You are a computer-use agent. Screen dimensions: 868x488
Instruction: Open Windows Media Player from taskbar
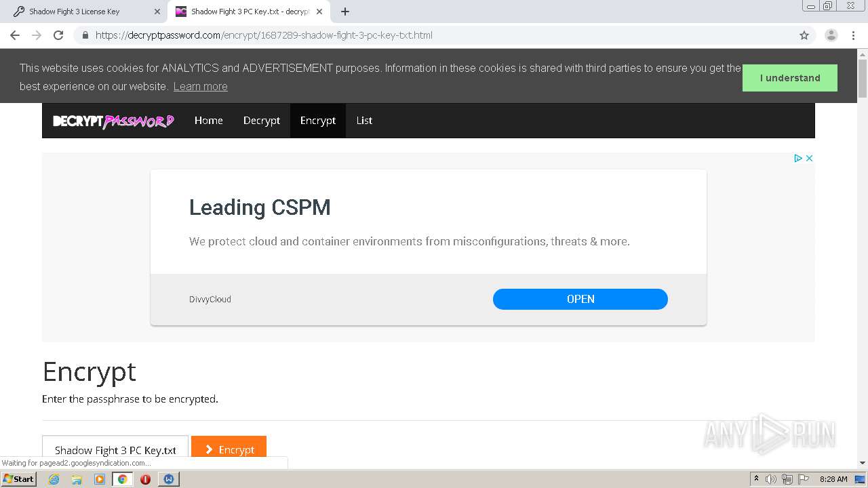(x=100, y=479)
